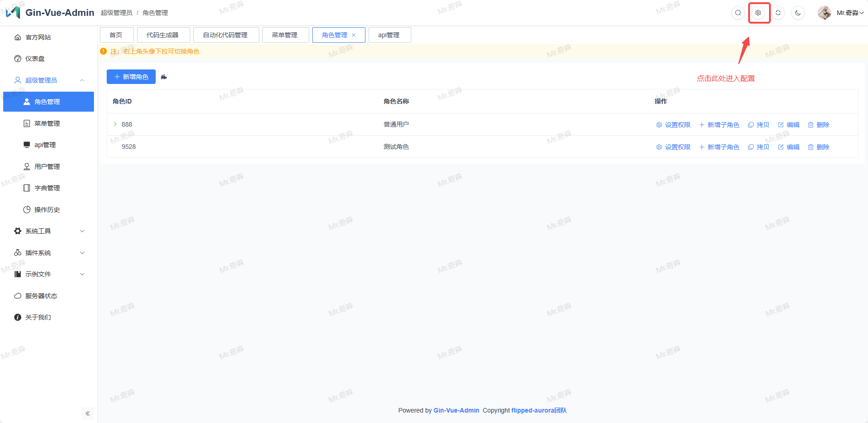The height and width of the screenshot is (423, 868).
Task: Click the small icon beside 新增角色 button
Action: (x=164, y=77)
